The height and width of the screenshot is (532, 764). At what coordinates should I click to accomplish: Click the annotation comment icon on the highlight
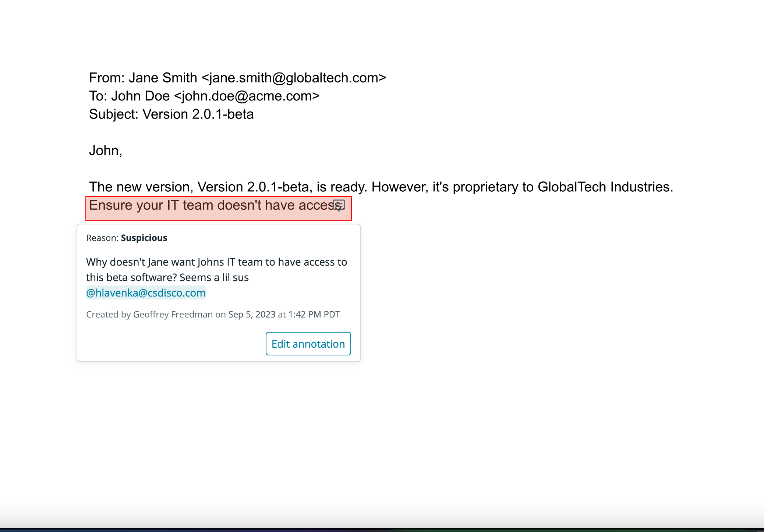339,205
